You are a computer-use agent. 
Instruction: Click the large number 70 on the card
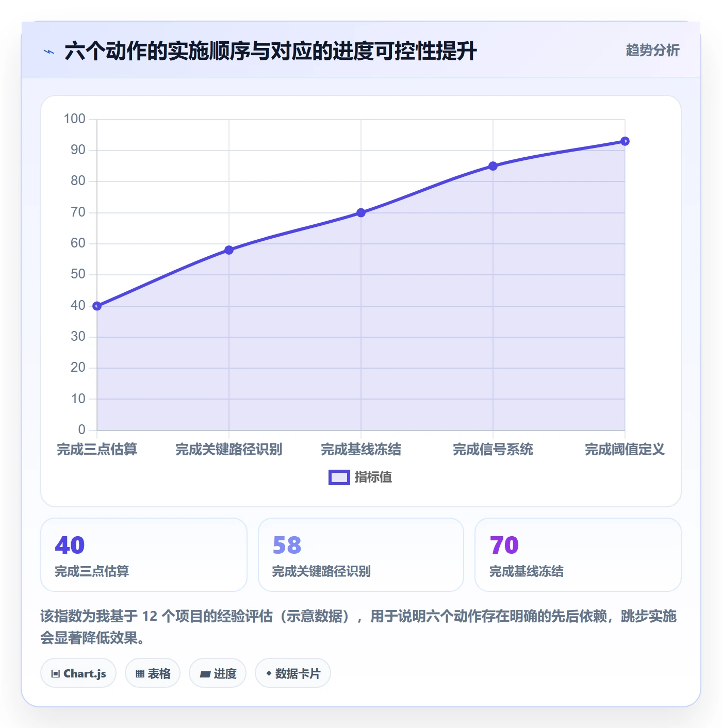click(504, 545)
